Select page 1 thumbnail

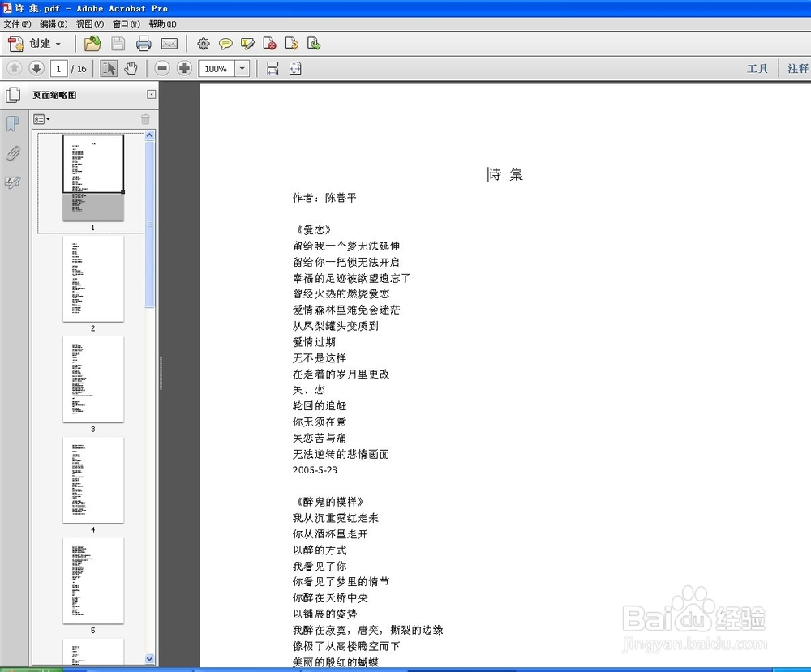(x=93, y=178)
